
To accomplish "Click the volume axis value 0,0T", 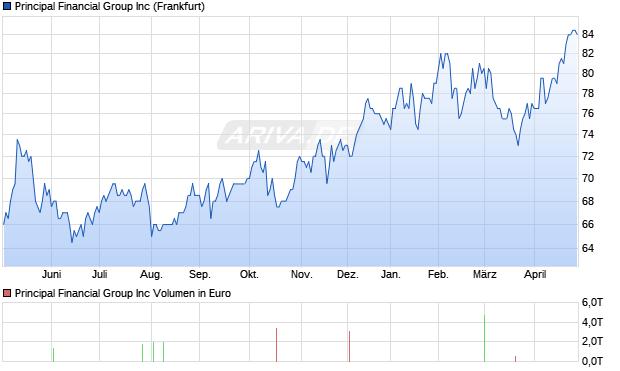I will pos(592,361).
